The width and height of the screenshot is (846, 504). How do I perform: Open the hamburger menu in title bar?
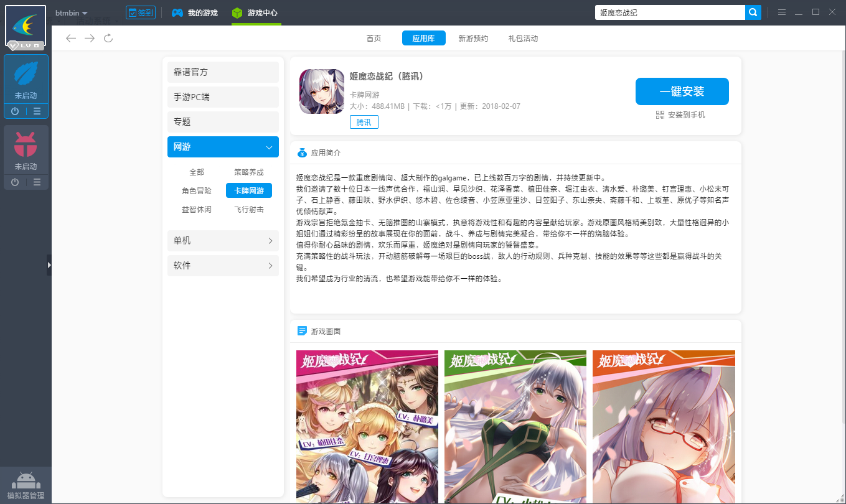click(x=782, y=12)
